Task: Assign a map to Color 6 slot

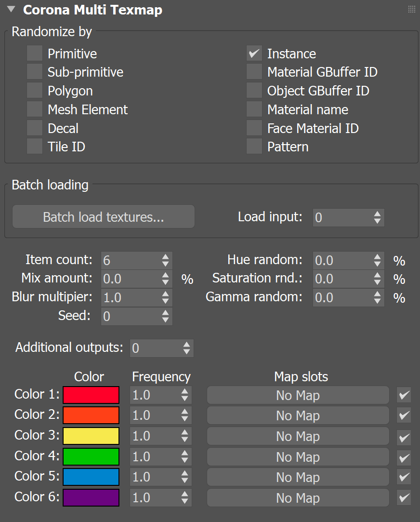Action: coord(298,498)
